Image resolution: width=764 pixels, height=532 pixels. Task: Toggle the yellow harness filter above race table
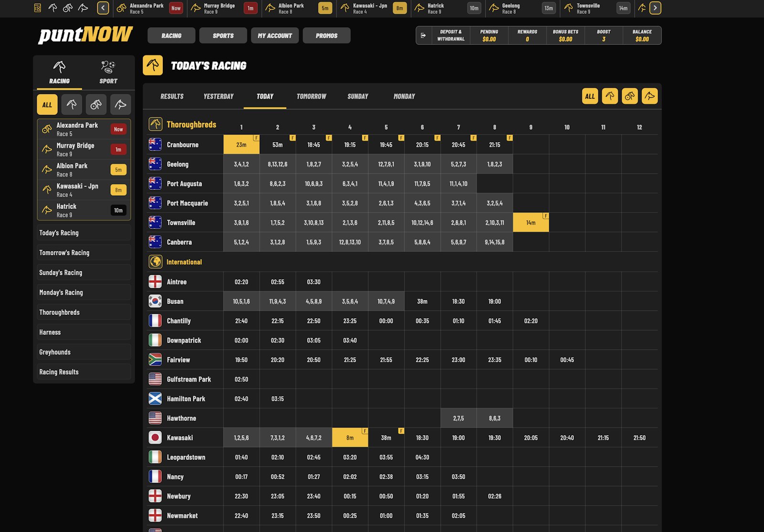click(x=629, y=96)
